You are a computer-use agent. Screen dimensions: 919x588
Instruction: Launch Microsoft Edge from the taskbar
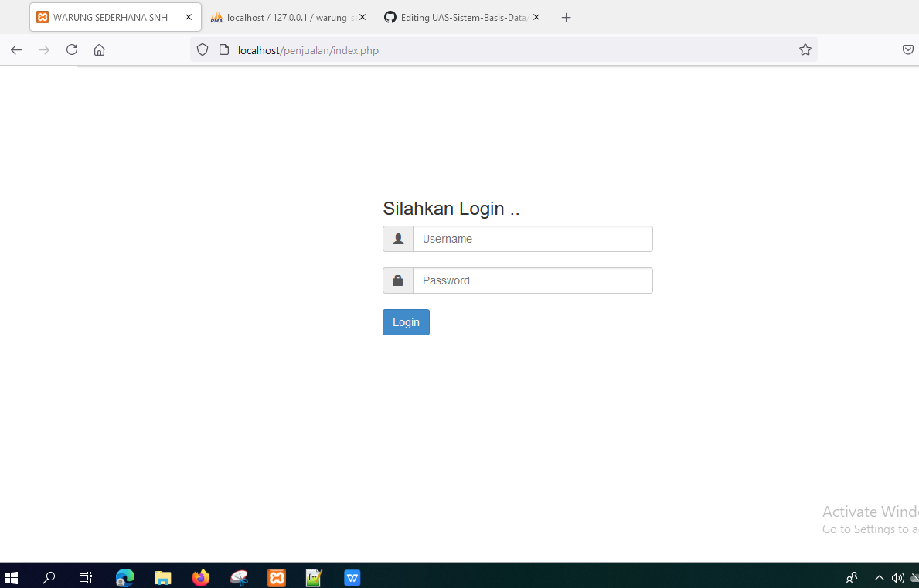124,577
